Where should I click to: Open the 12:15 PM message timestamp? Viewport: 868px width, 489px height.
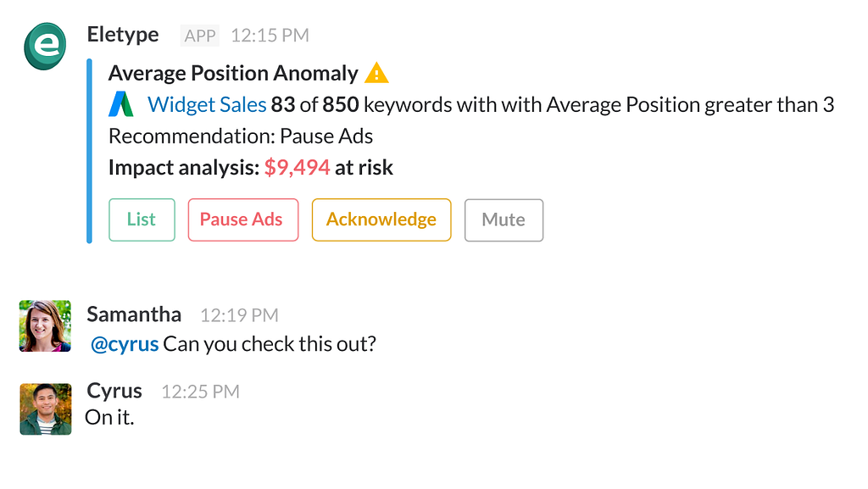[x=270, y=36]
